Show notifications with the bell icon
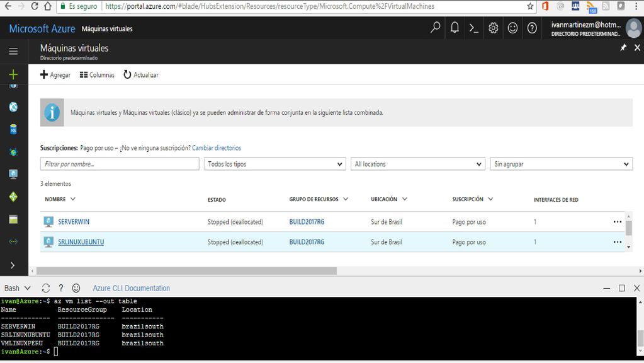 point(455,28)
